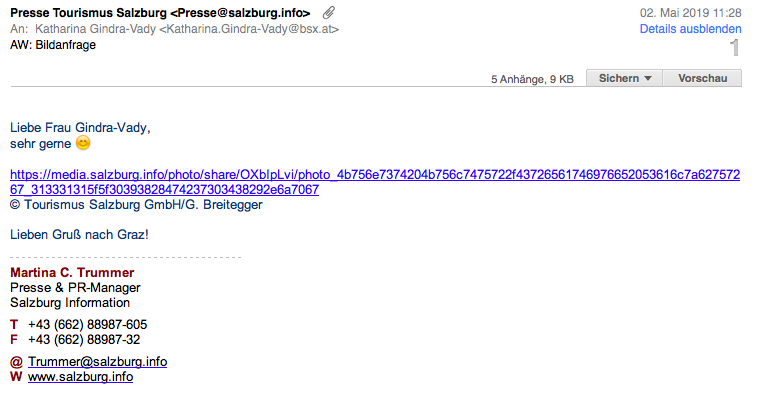Click sender name Presse Tourismus Salzburg

tap(88, 13)
